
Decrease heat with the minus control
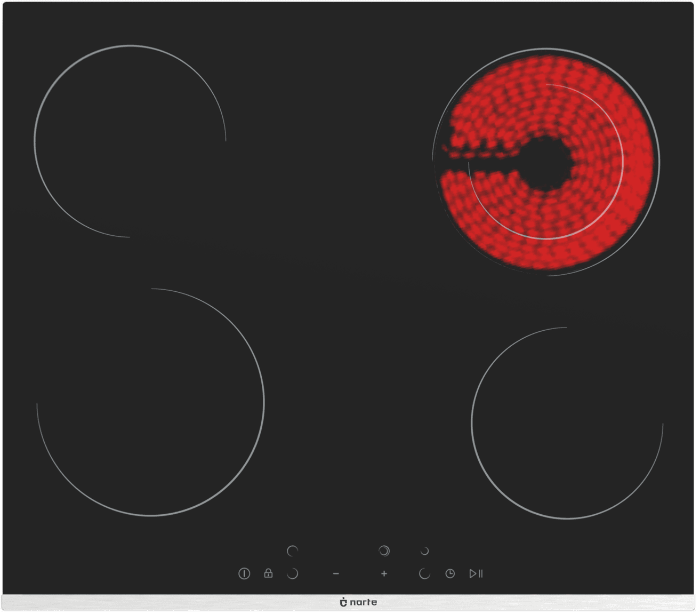tap(336, 573)
